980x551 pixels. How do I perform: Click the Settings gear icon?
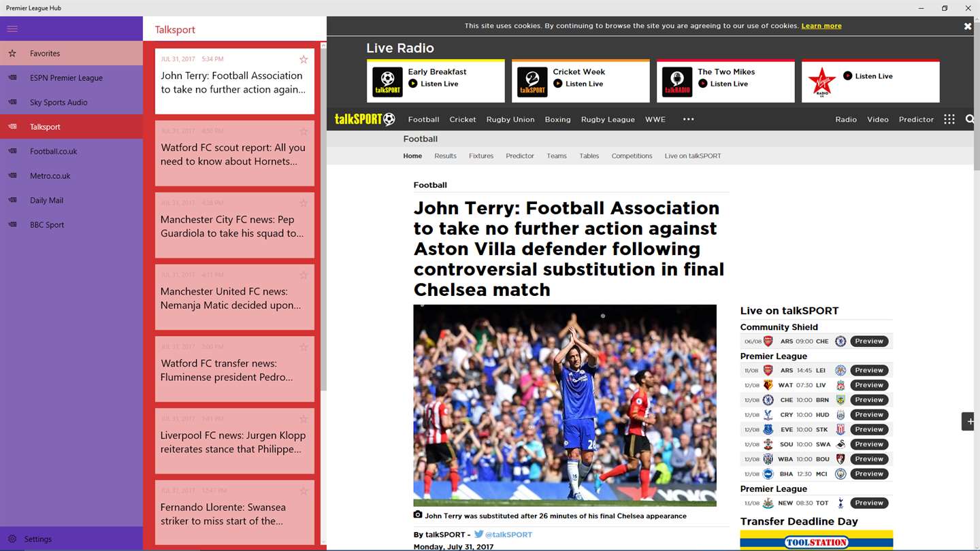[12, 539]
